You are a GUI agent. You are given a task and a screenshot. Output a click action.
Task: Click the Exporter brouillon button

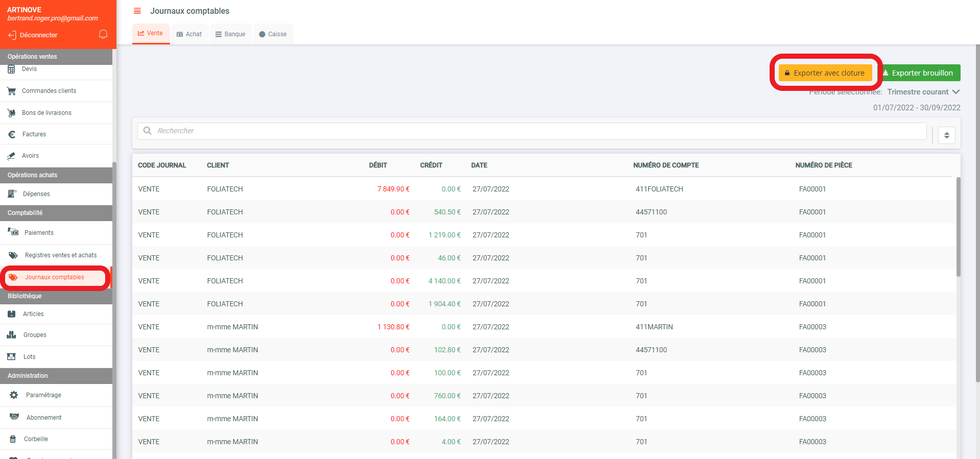coord(921,73)
